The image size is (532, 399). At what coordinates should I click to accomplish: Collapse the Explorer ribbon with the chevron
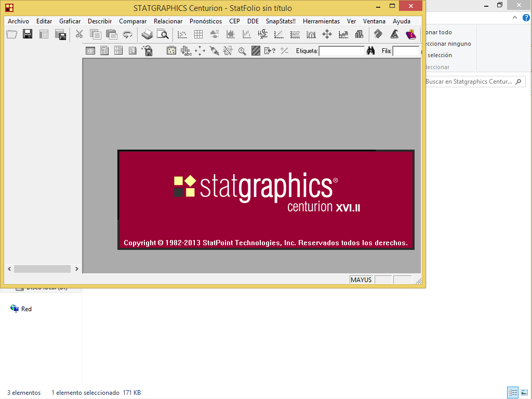point(515,17)
